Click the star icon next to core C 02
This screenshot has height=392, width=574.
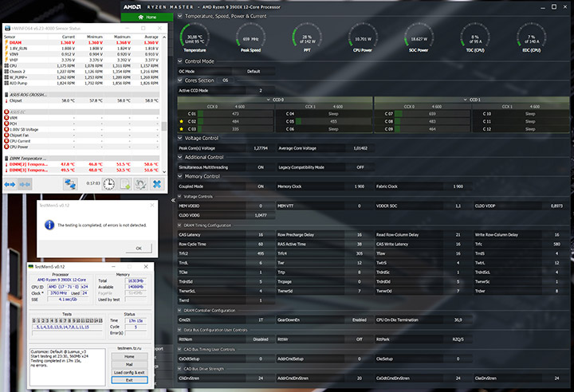(181, 122)
